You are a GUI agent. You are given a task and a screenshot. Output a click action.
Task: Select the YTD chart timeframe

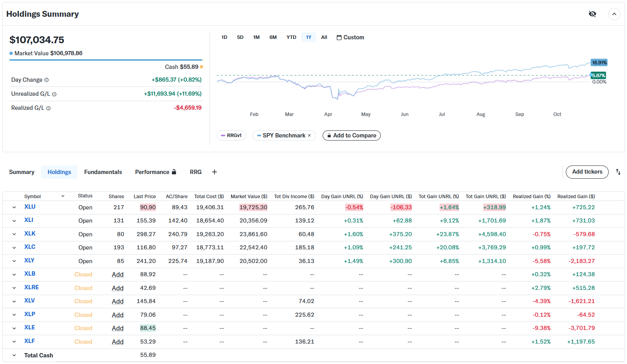click(291, 37)
